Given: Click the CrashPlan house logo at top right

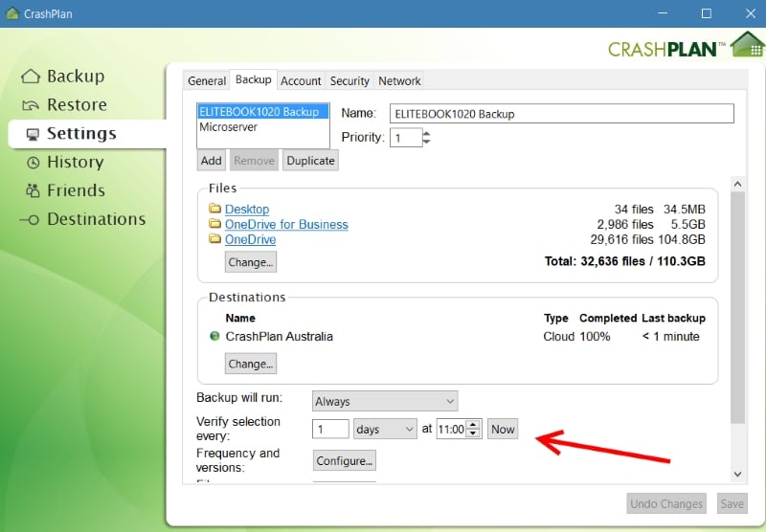Looking at the screenshot, I should point(748,45).
